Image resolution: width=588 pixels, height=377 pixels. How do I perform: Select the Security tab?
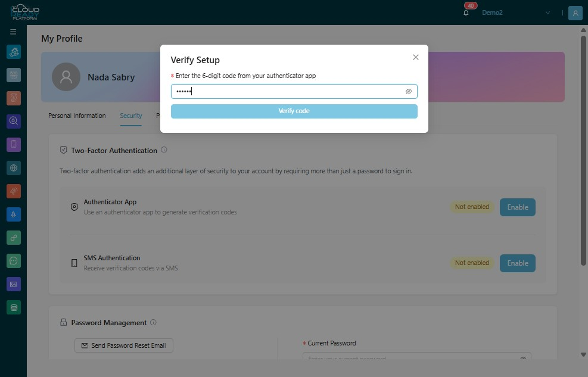(131, 116)
